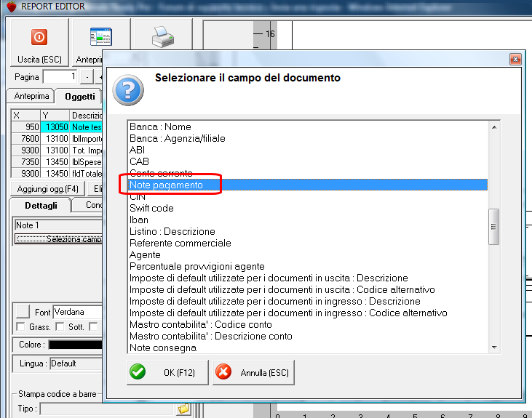Select 'Mastro contabilita' : Codice conto'
Viewport: 532px width, 418px height.
tap(308, 324)
